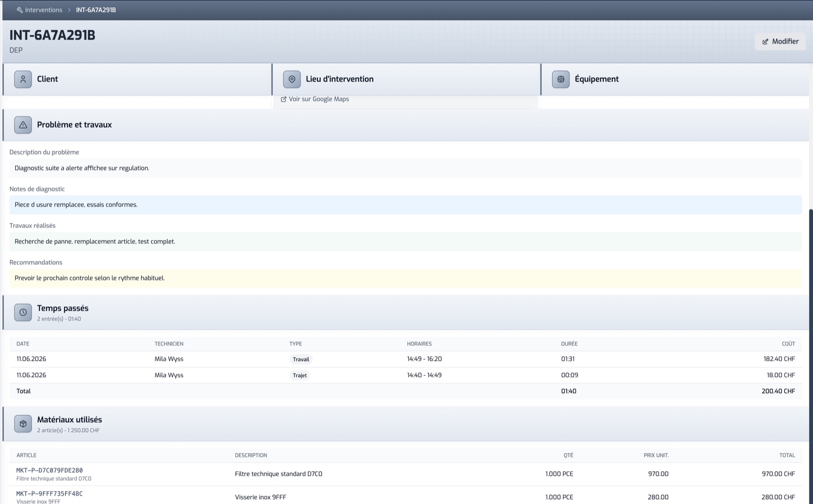Image resolution: width=813 pixels, height=504 pixels.
Task: Click the HORAIRES column header
Action: tap(419, 344)
